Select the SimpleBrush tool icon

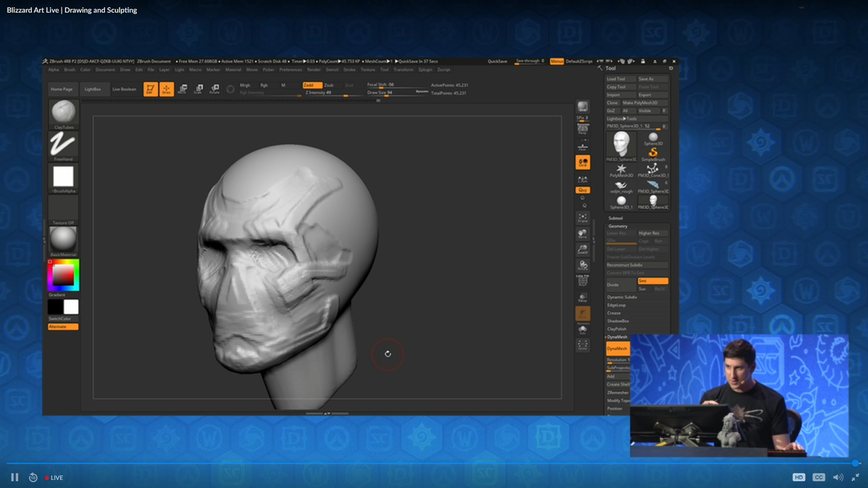(653, 153)
